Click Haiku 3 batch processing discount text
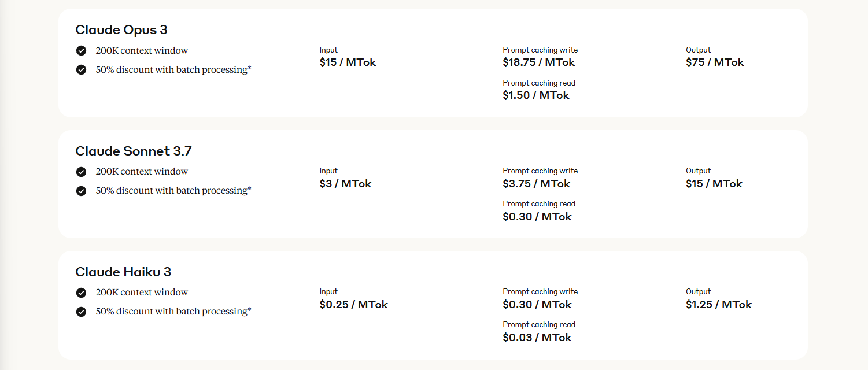868x370 pixels. click(x=173, y=312)
